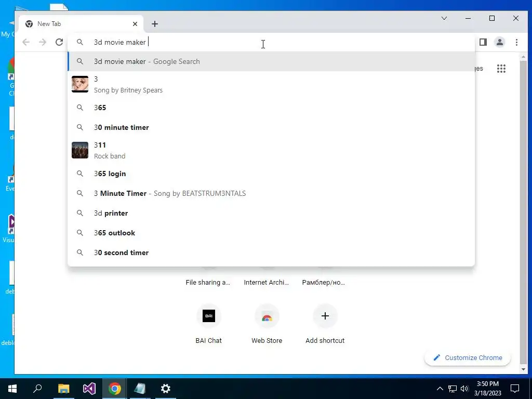Open the notepad-like taskbar app
The width and height of the screenshot is (532, 399).
140,389
